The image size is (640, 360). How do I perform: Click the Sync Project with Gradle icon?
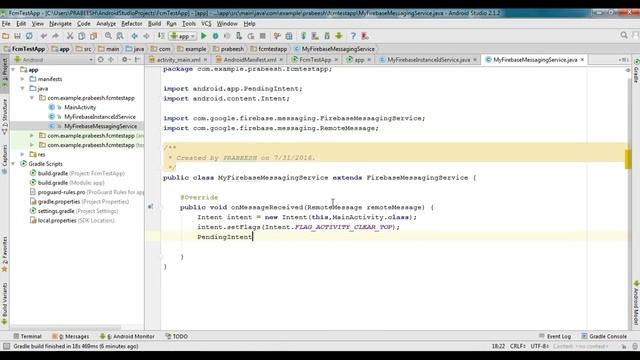[304, 36]
